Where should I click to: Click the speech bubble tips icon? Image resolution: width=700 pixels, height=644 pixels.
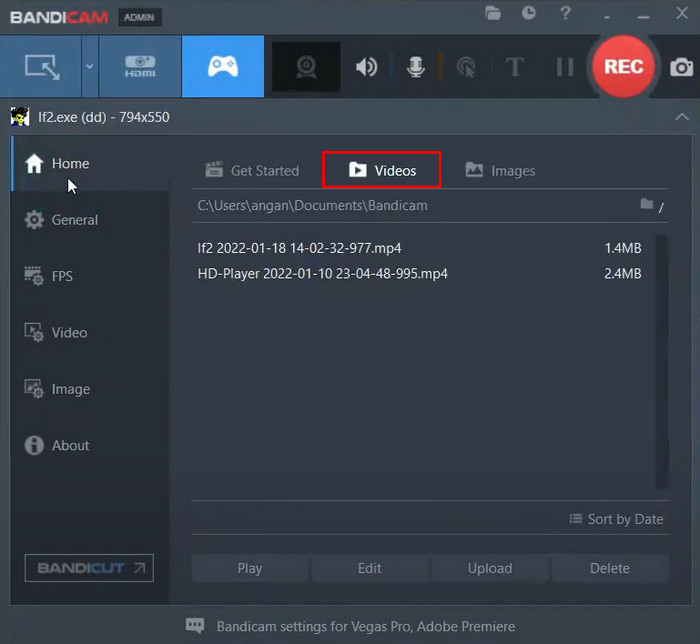point(195,625)
